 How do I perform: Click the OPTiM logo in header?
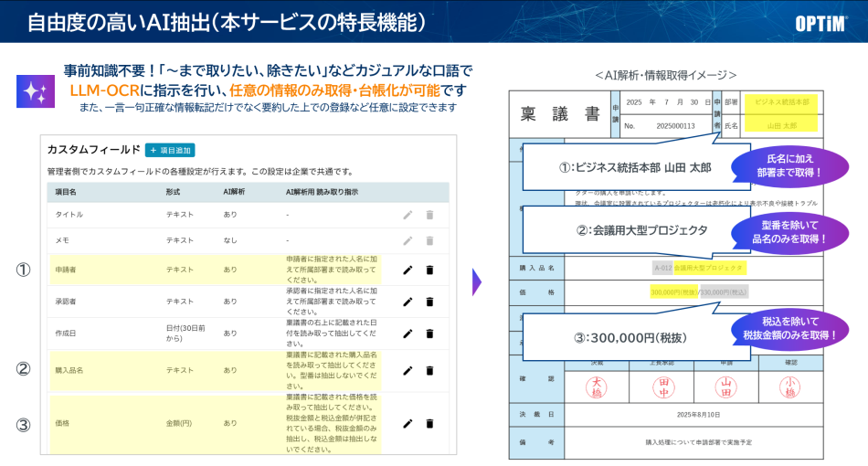[820, 23]
